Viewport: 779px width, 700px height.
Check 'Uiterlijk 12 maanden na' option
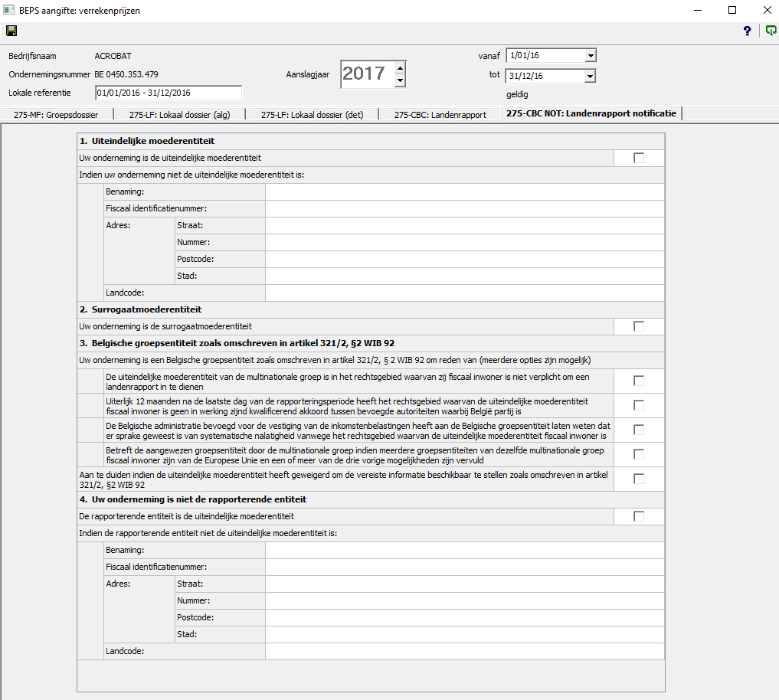tap(639, 405)
